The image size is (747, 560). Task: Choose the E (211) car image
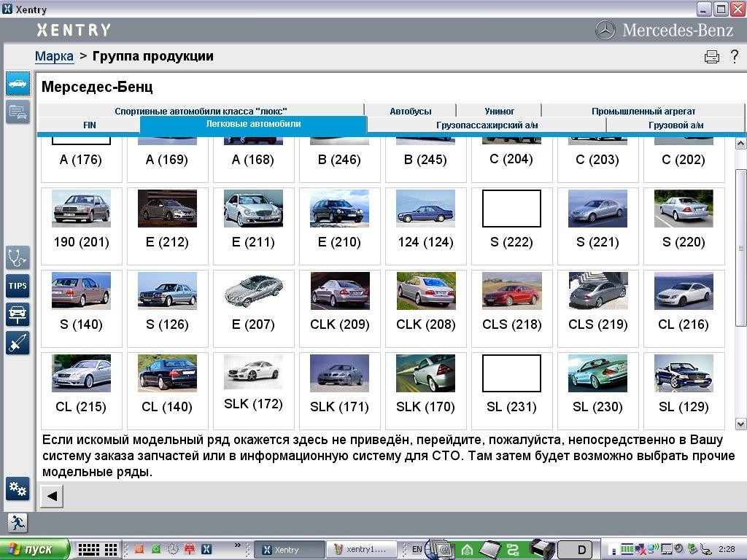(253, 209)
